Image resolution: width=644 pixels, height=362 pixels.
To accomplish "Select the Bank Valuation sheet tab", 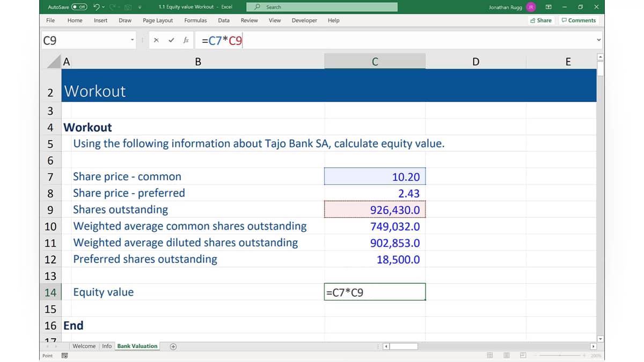I will 137,346.
